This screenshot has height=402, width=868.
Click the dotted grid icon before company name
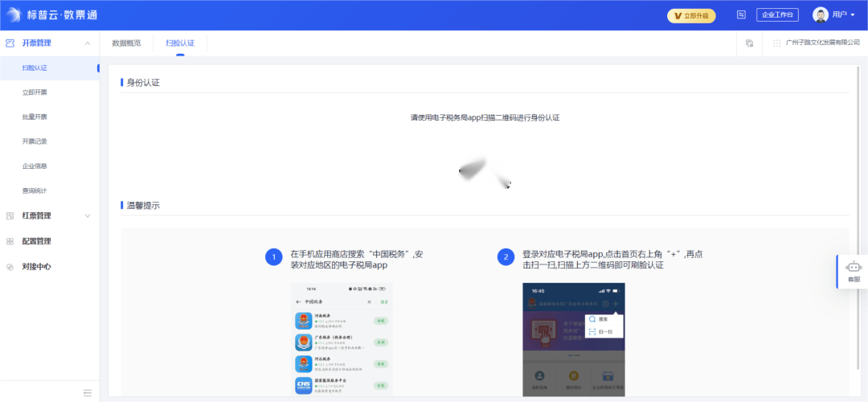pyautogui.click(x=776, y=43)
